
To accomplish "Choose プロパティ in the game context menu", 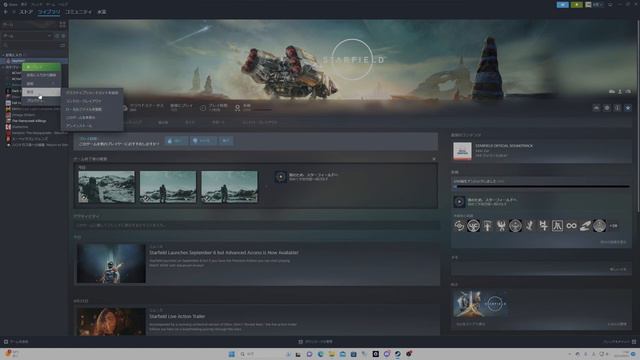I will point(41,100).
